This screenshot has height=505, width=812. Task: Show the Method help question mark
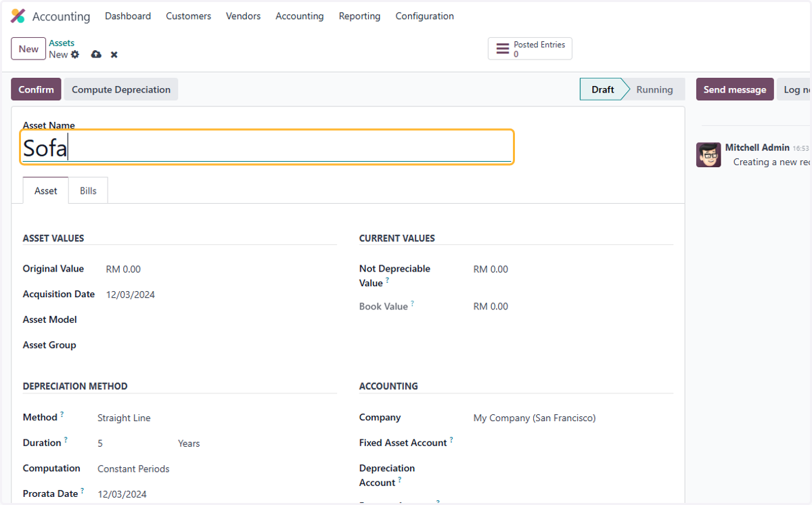click(62, 414)
